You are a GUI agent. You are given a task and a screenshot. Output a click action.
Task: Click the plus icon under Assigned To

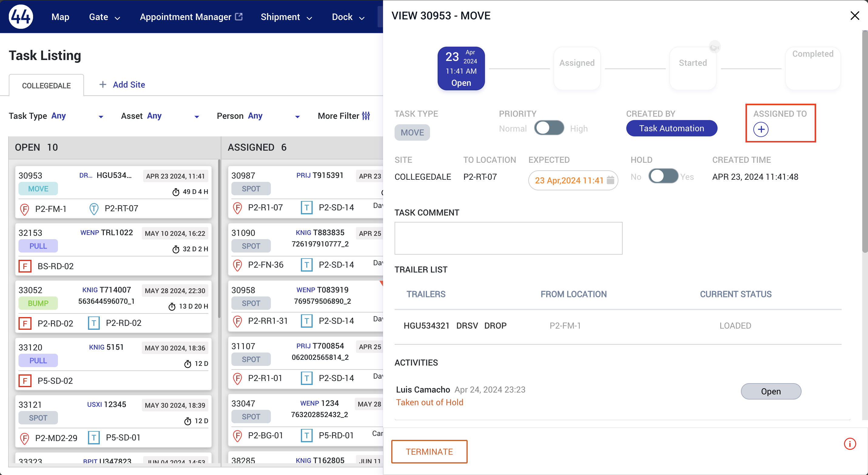761,129
